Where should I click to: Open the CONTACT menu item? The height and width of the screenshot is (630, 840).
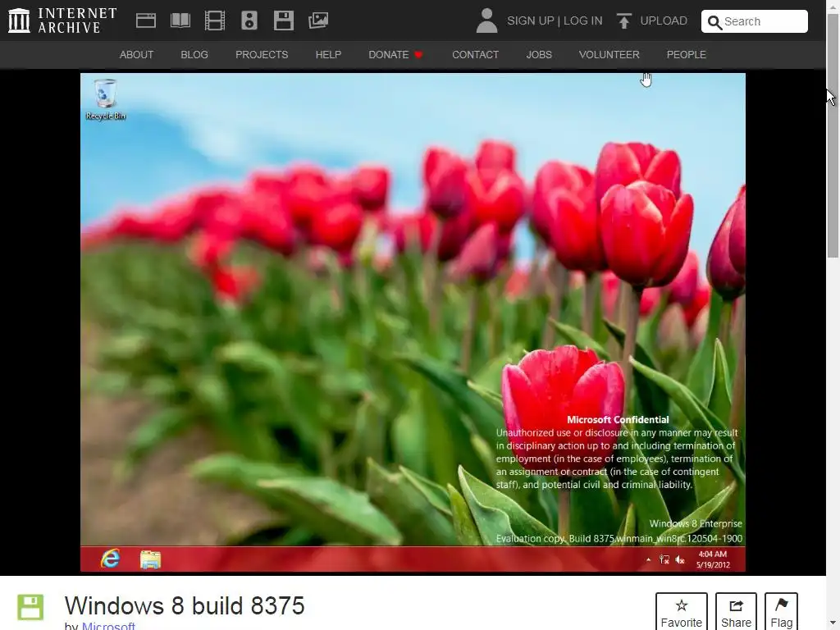pos(475,55)
